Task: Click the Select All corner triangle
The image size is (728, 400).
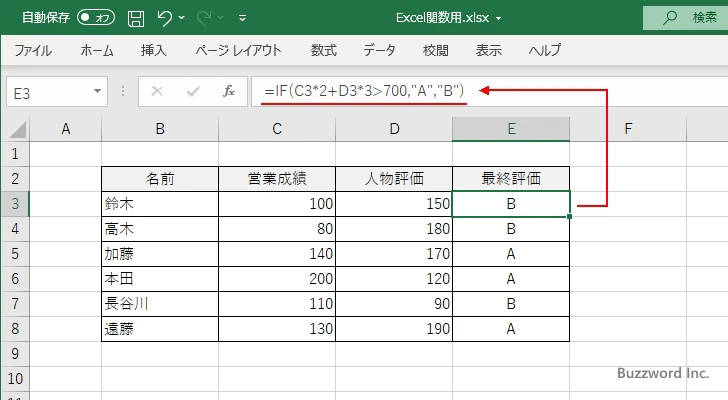Action: click(x=18, y=129)
